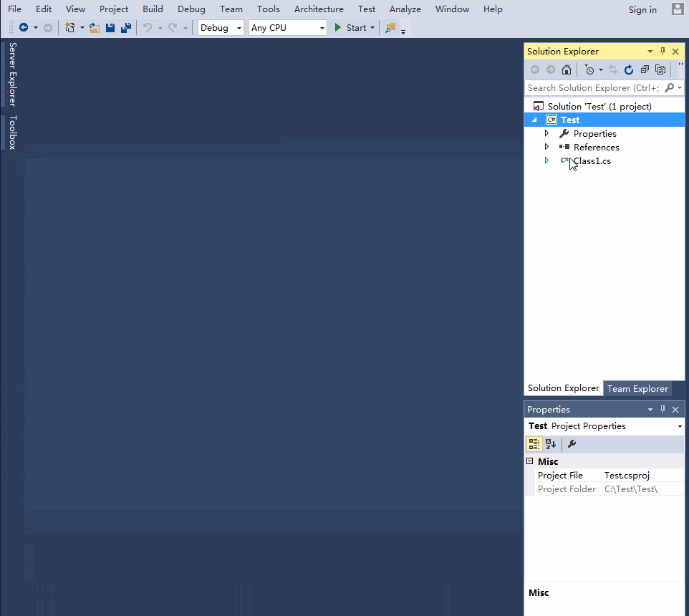Click the Sync with Active Document icon
Image resolution: width=689 pixels, height=616 pixels.
[613, 69]
